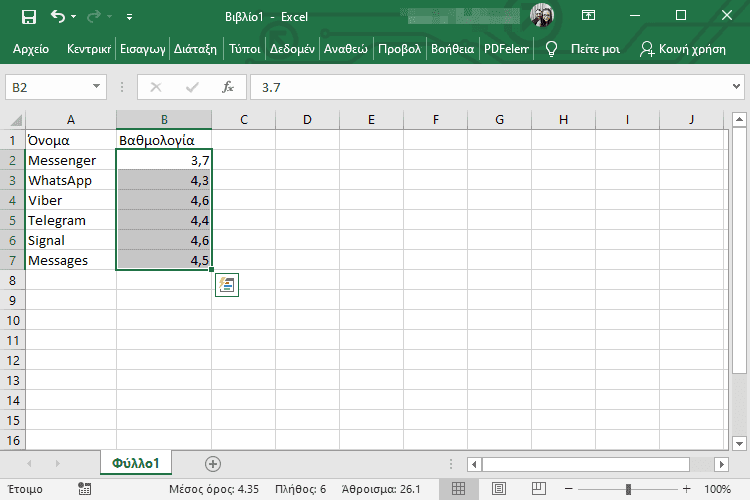750x500 pixels.
Task: Open Ribbon Display Options
Action: click(x=588, y=15)
